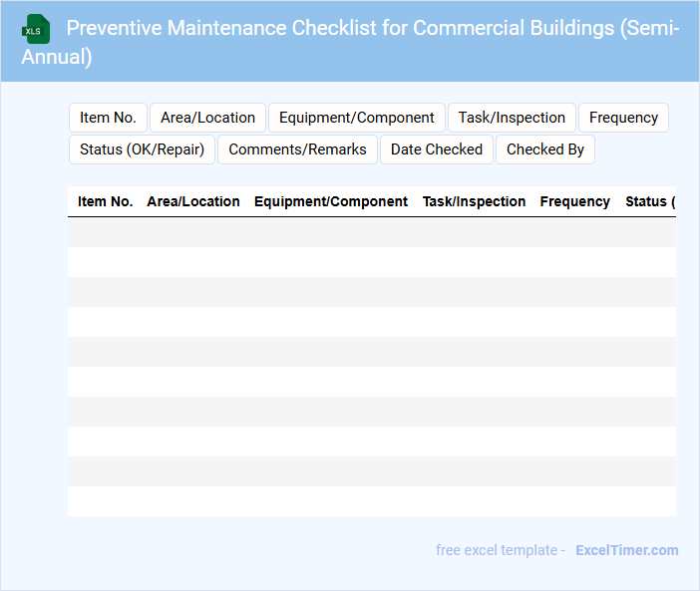700x591 pixels.
Task: Click the Task/Inspection table header
Action: point(474,201)
